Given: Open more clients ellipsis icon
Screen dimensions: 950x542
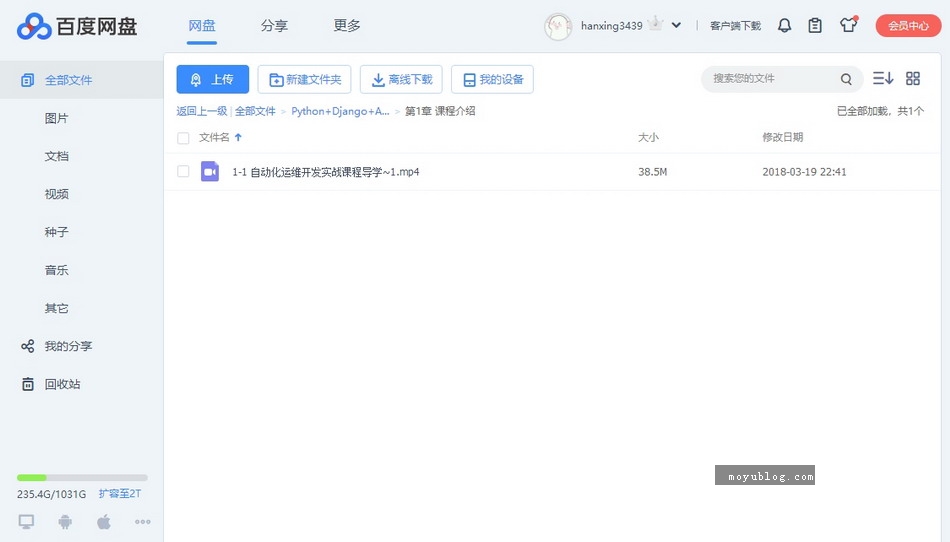Looking at the screenshot, I should coord(143,521).
